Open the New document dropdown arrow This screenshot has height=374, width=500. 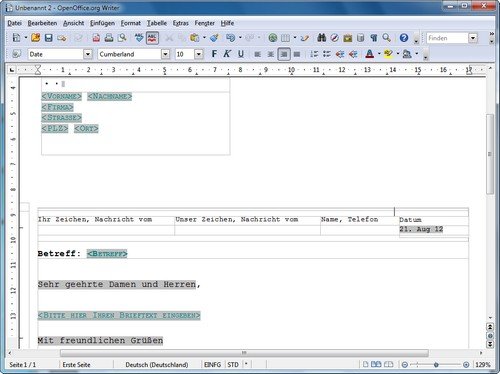point(26,38)
